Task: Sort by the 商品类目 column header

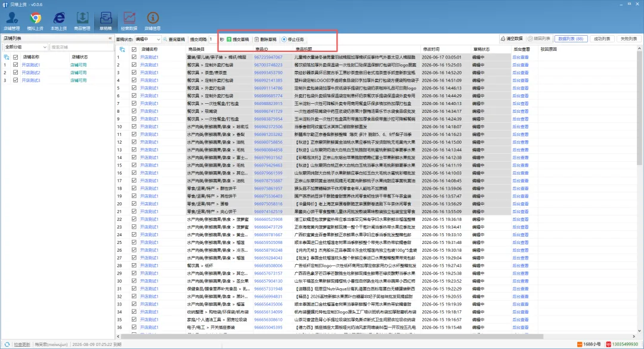Action: click(196, 50)
